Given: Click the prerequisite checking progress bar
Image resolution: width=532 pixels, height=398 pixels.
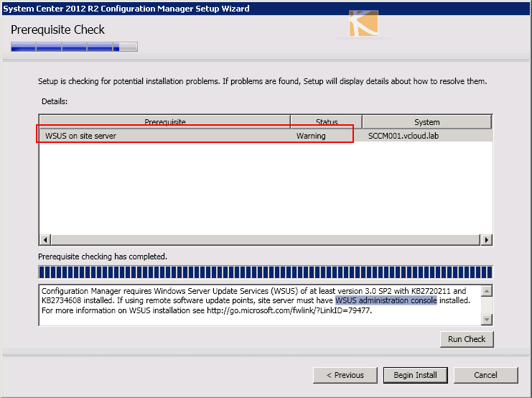Looking at the screenshot, I should [x=266, y=272].
